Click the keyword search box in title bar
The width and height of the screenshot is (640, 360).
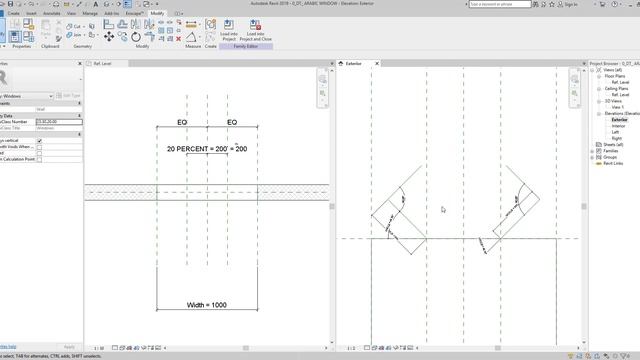tap(500, 4)
